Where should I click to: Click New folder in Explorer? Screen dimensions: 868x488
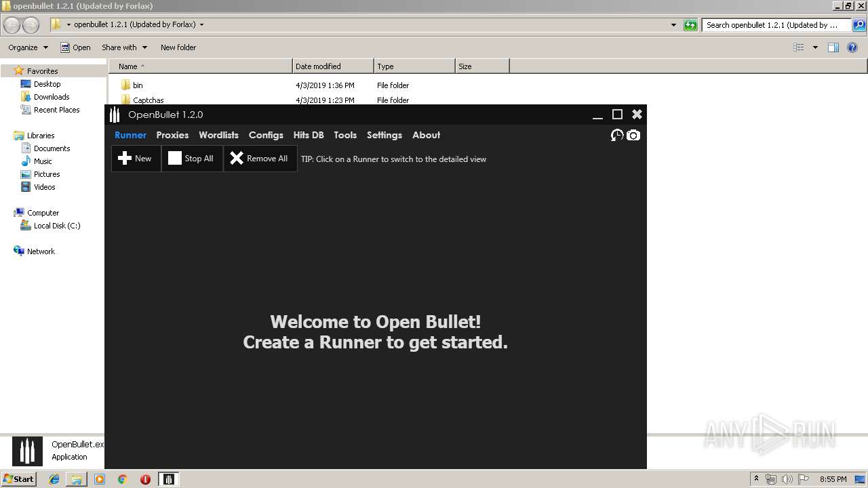pos(178,47)
